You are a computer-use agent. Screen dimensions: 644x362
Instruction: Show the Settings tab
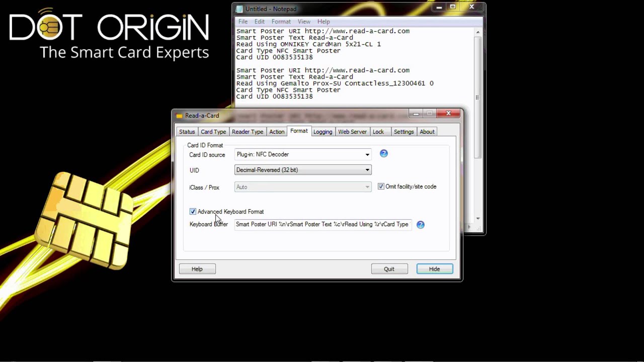tap(404, 132)
